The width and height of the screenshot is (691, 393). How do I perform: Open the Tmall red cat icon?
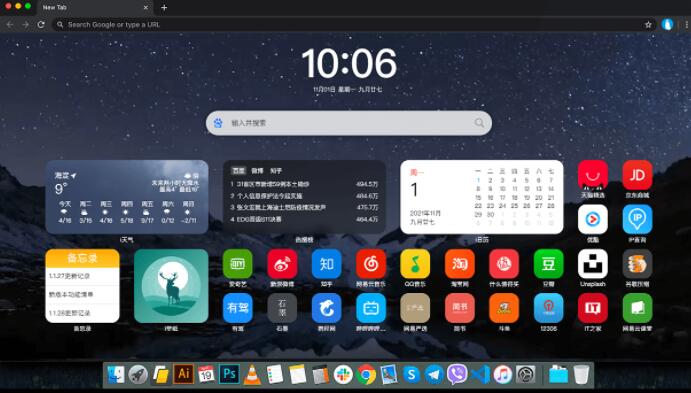coord(593,175)
